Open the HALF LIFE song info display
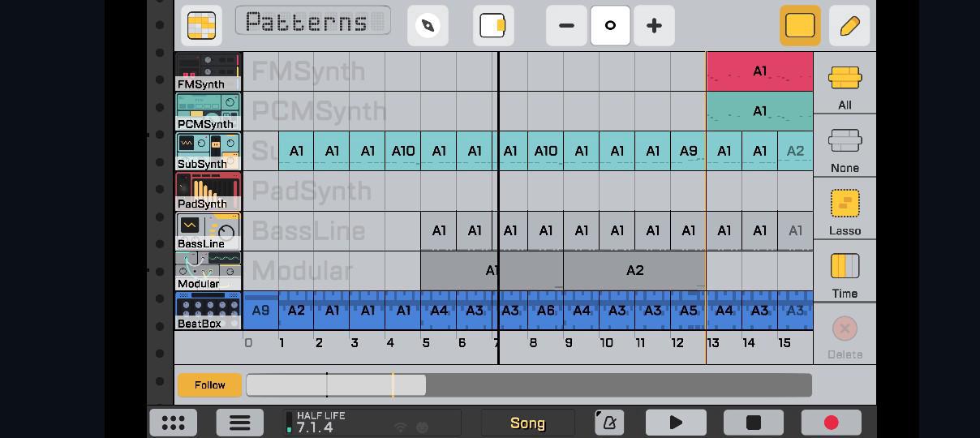Viewport: 980px width, 438px height. (372, 423)
